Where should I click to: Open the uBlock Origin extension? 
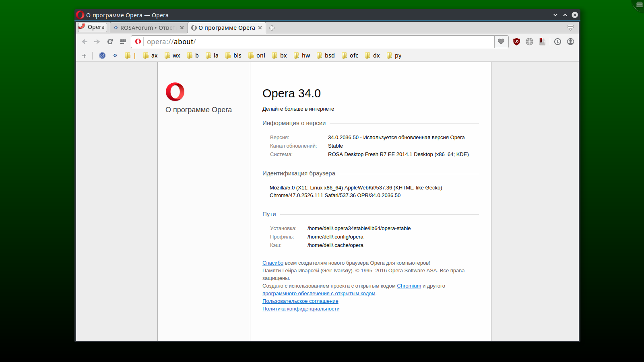(516, 41)
